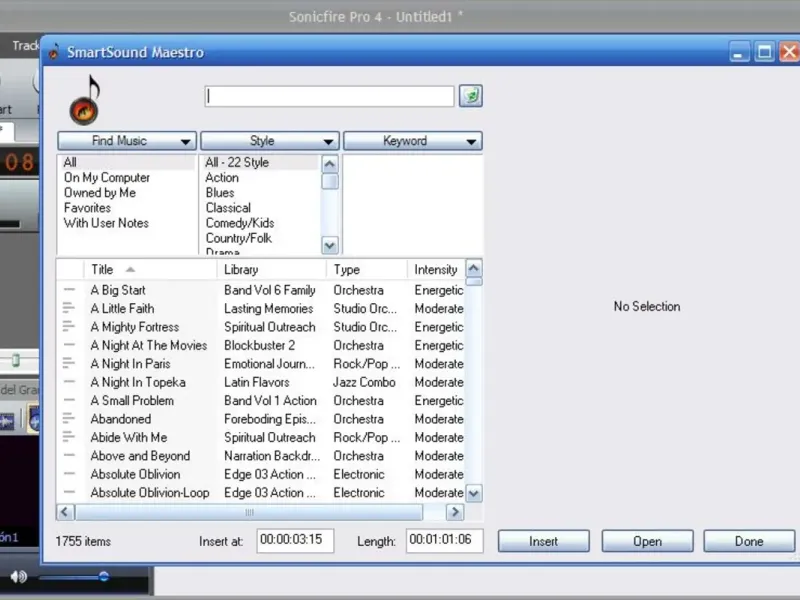Click the icon beside A Night In Topeka
Viewport: 800px width, 600px height.
[x=69, y=382]
